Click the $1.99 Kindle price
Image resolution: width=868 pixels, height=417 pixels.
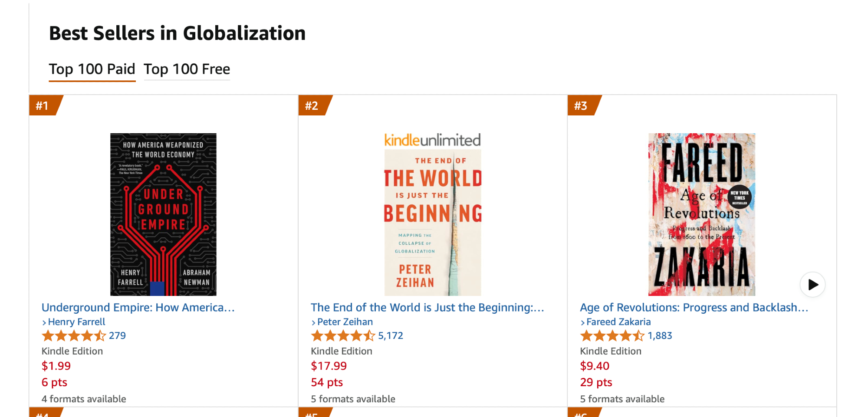(x=56, y=366)
